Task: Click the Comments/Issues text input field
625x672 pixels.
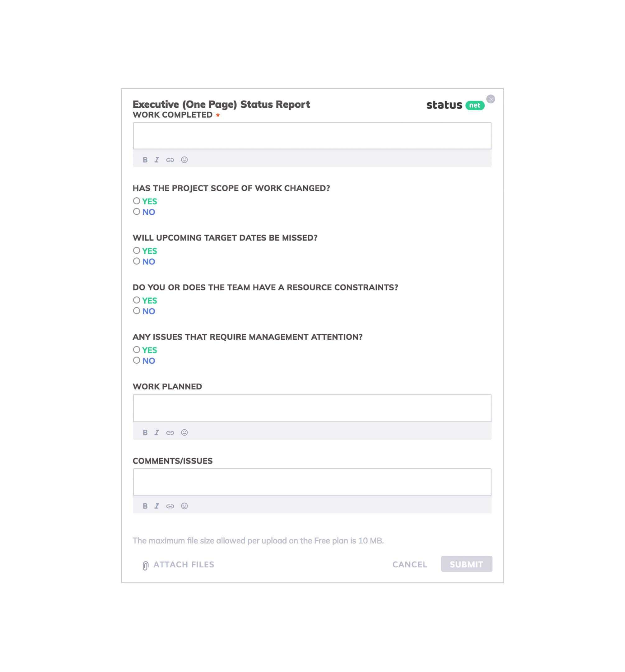Action: pos(312,481)
